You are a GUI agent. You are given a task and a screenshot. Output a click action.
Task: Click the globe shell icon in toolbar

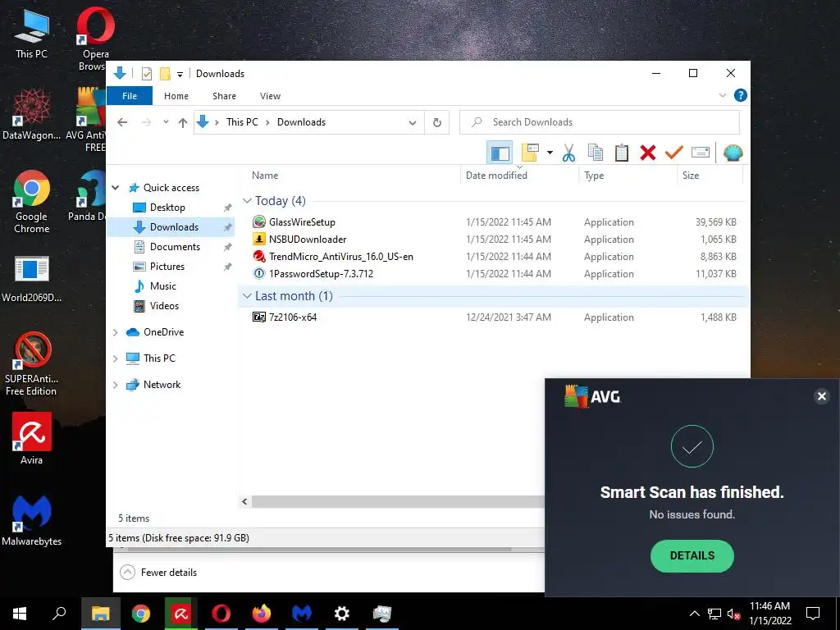click(x=733, y=153)
